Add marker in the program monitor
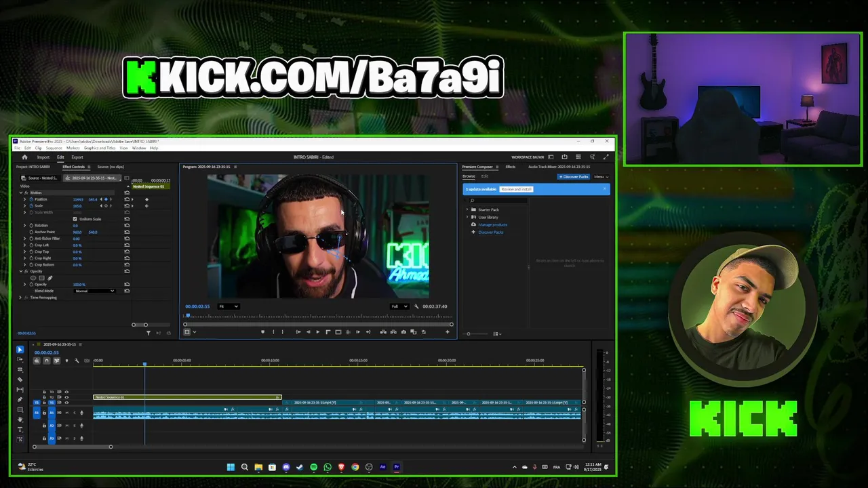 pyautogui.click(x=262, y=332)
